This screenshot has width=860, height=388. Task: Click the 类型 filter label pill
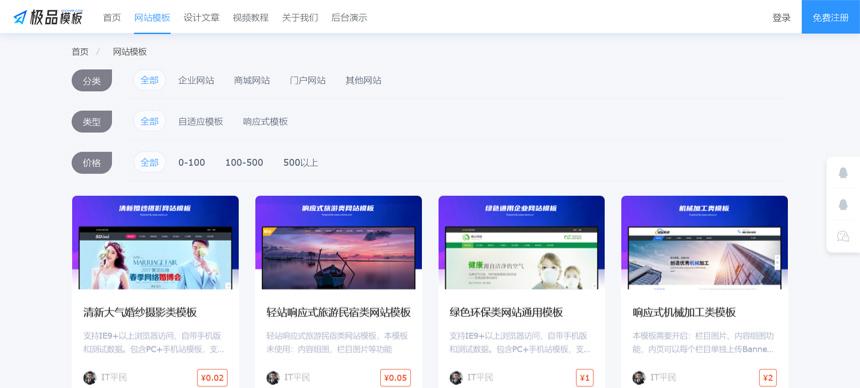click(92, 122)
